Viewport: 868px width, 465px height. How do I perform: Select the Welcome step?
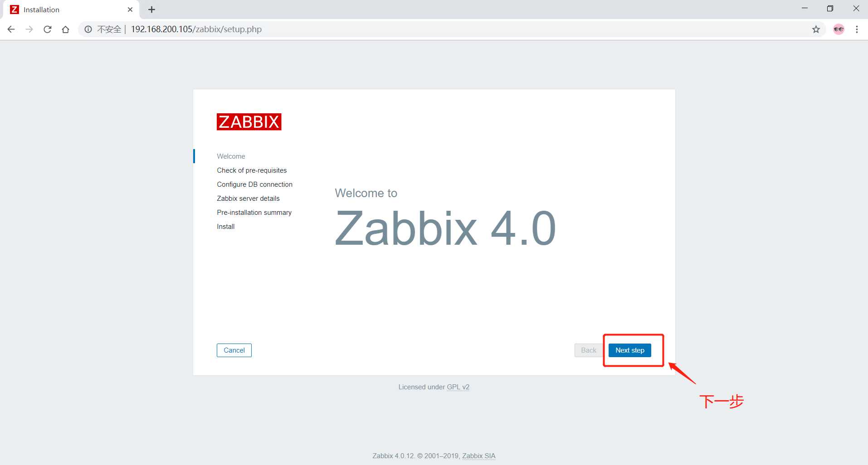231,156
